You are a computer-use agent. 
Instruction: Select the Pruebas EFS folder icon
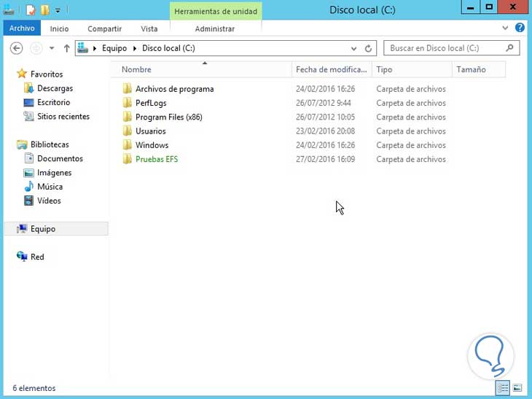point(128,159)
